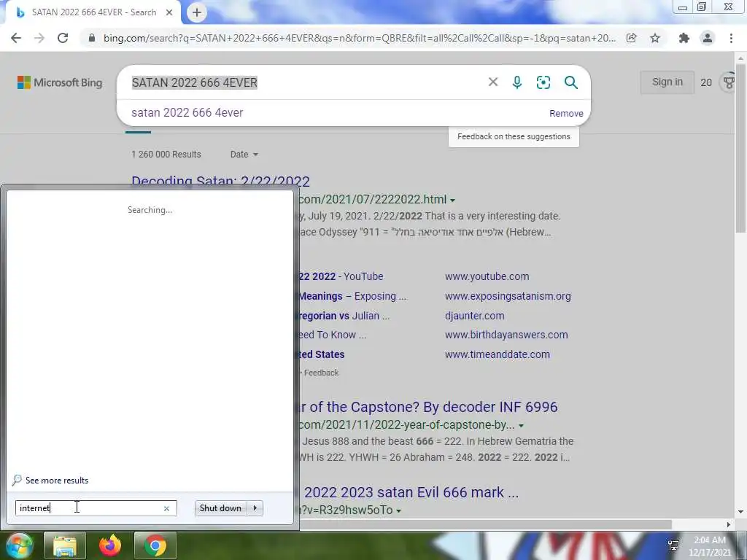This screenshot has width=747, height=560.
Task: Open Bing visual search camera icon
Action: 543,82
